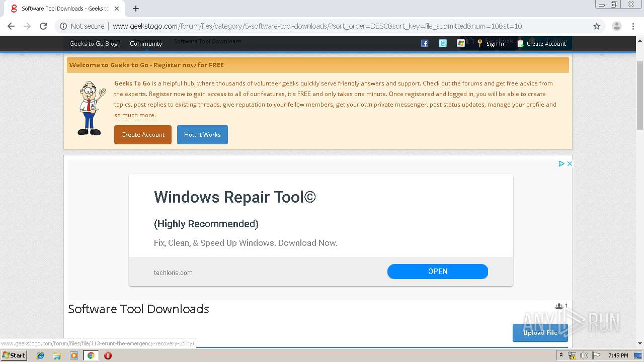Click the Windows Live icon in header

click(x=460, y=44)
